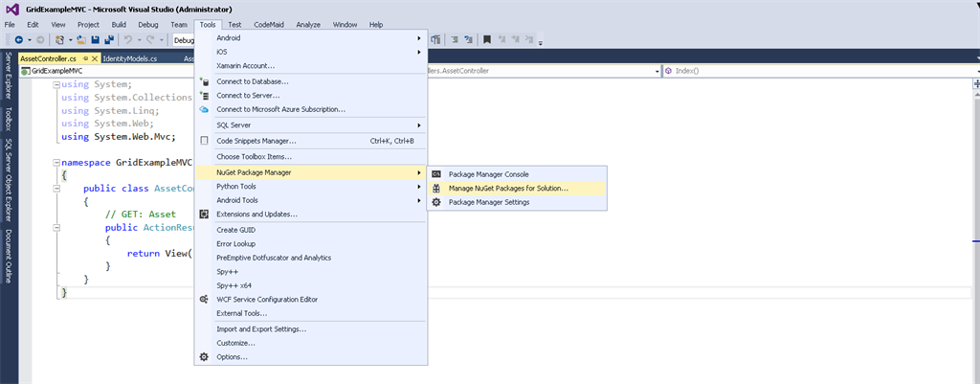Open Package Manager Console from the submenu

[488, 173]
